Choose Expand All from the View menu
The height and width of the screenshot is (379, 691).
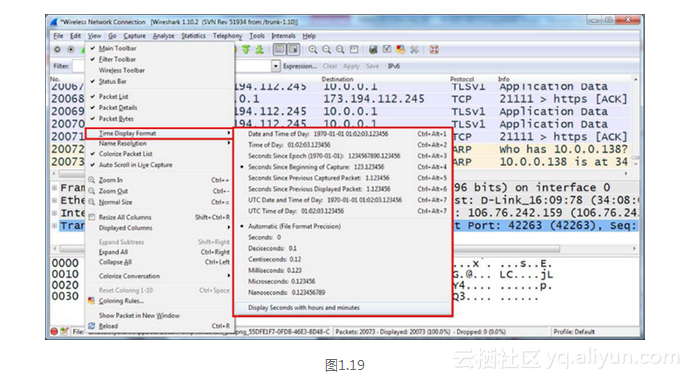[x=160, y=252]
